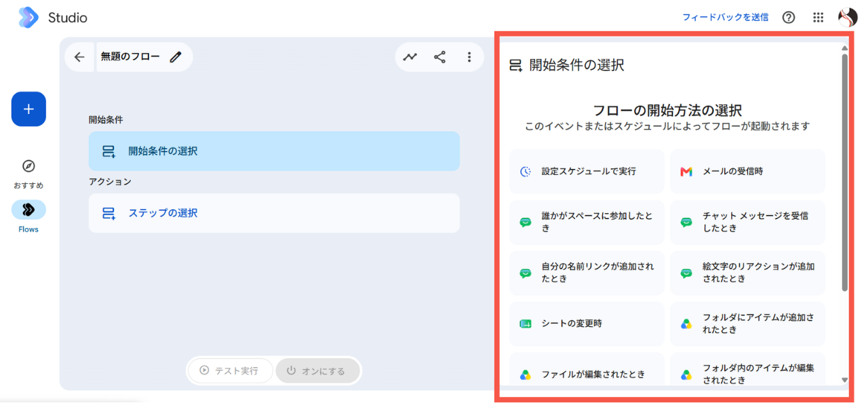Choose 自分の名前リンクが追加されたとき trigger
Image resolution: width=868 pixels, height=403 pixels.
pyautogui.click(x=587, y=273)
